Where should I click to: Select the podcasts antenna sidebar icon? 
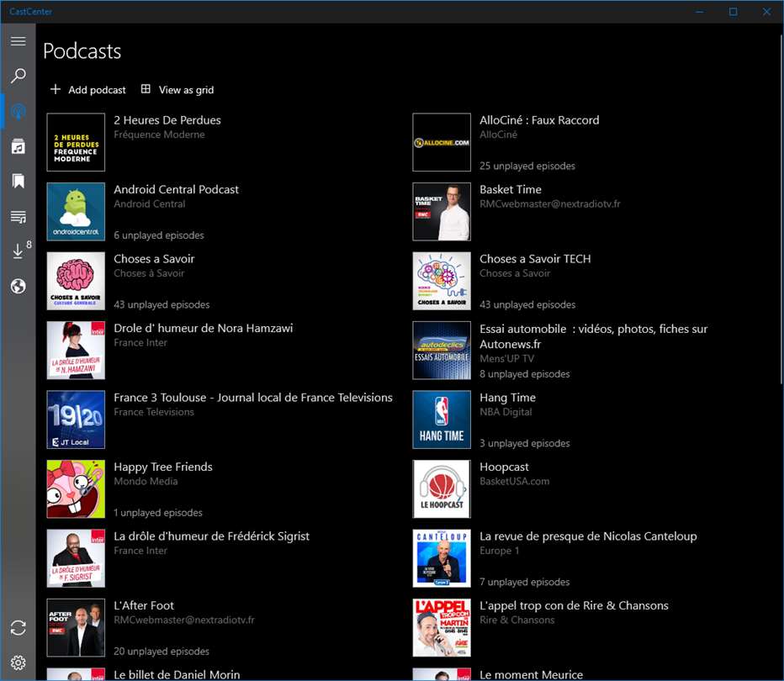click(18, 112)
